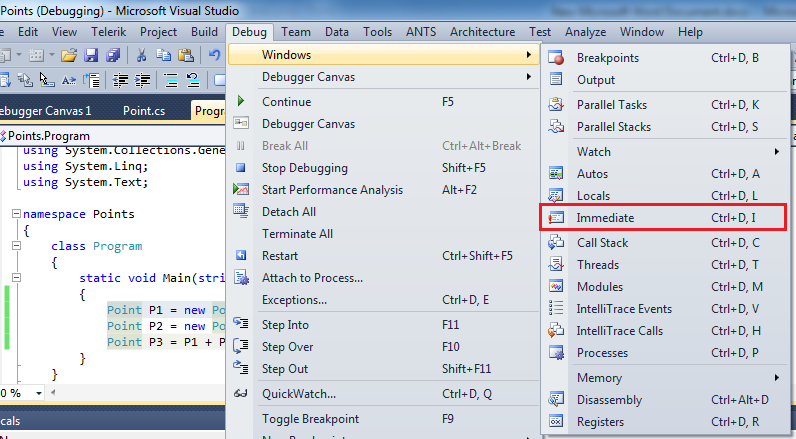
Task: Open the Registers window
Action: (665, 422)
